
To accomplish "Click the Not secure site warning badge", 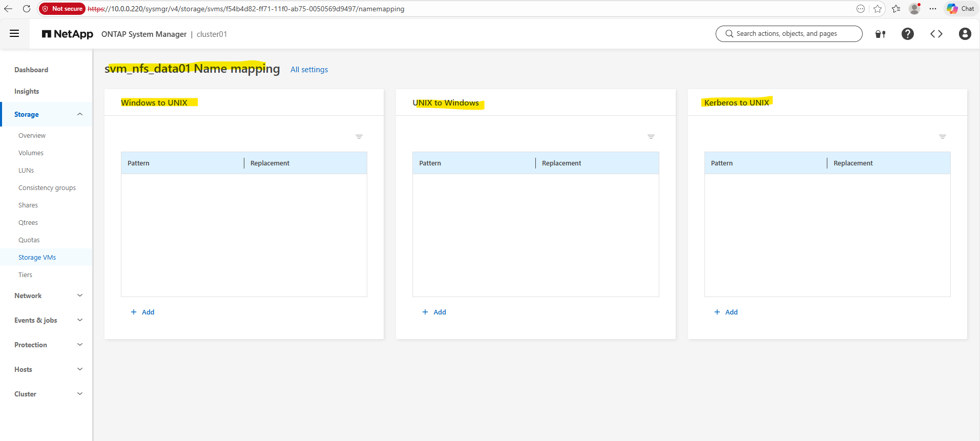I will click(62, 9).
